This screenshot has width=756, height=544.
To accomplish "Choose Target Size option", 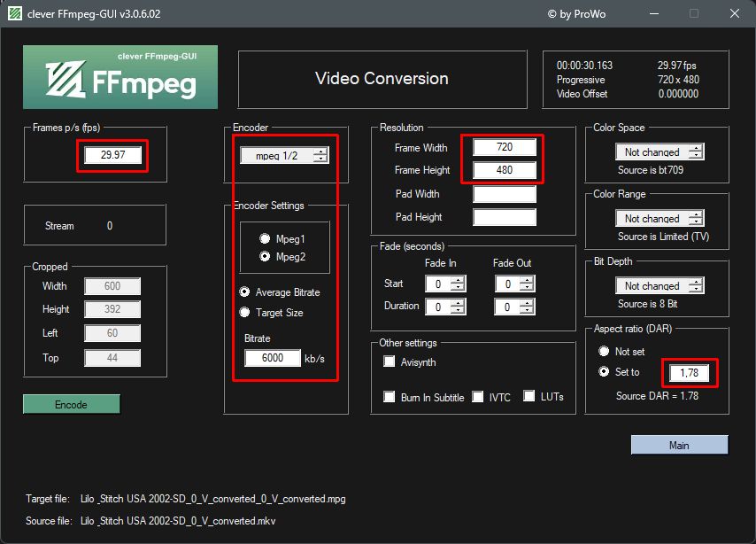I will coord(244,312).
